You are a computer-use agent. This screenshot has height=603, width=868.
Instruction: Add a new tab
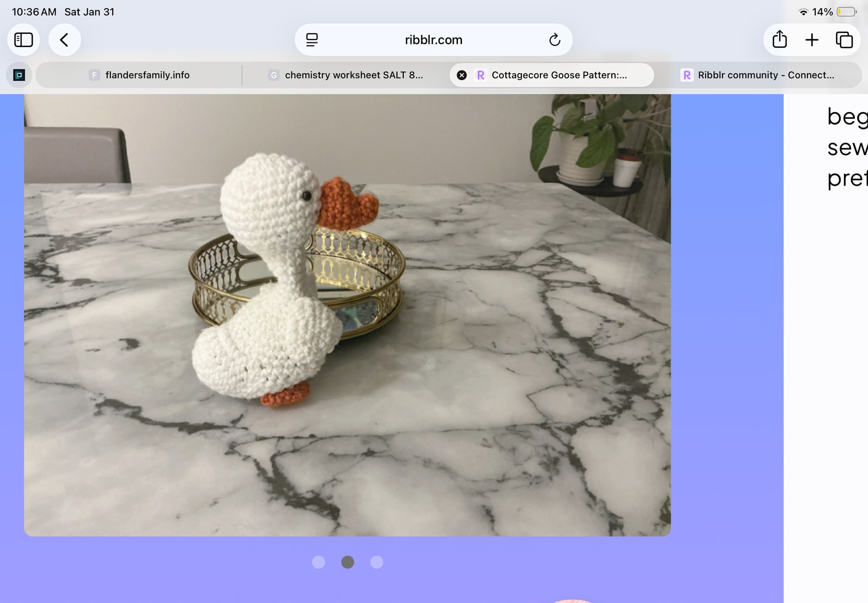(x=812, y=40)
